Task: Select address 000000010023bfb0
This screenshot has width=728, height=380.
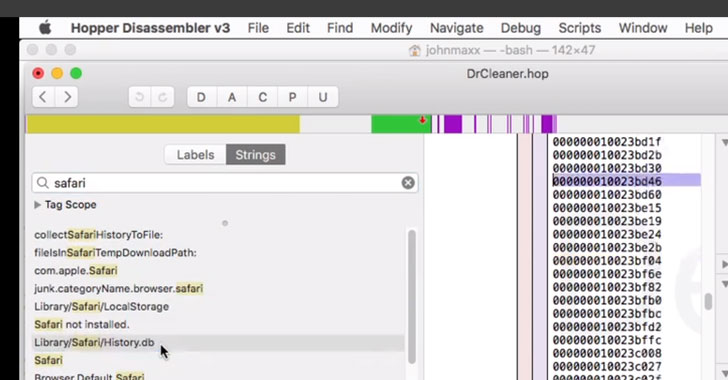Action: tap(607, 301)
